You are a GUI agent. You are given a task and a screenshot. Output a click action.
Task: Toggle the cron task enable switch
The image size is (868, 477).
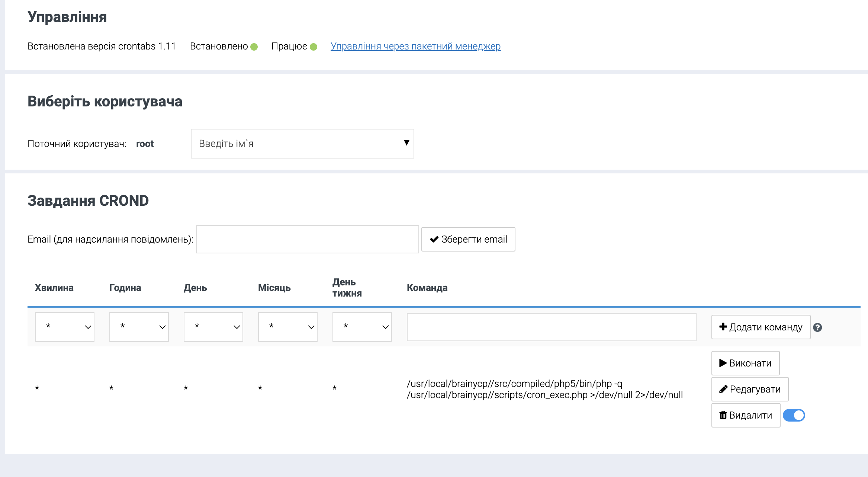point(794,415)
